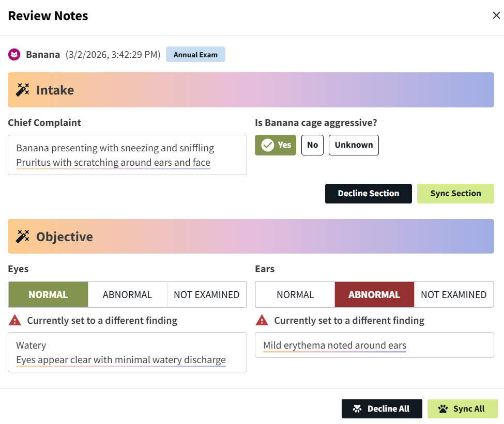Click into the Chief Complaint text field

coord(127,155)
